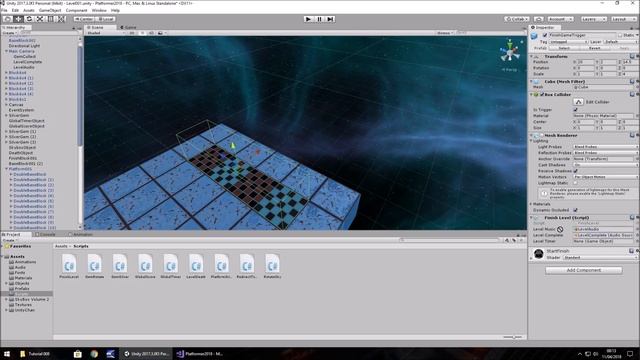Open Box Collider component help icon
This screenshot has height=360, width=640.
coord(632,94)
